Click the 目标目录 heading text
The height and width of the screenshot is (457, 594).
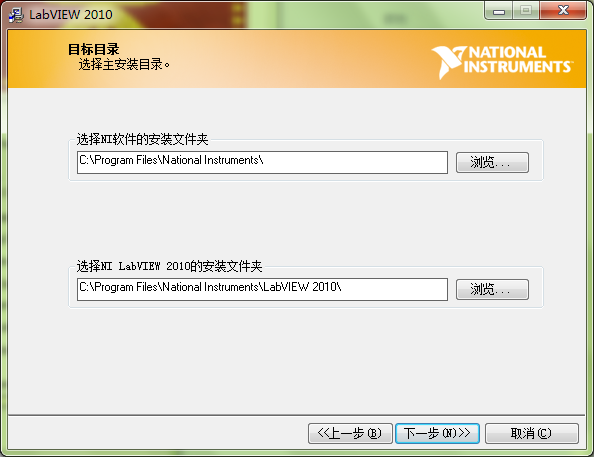pyautogui.click(x=94, y=49)
